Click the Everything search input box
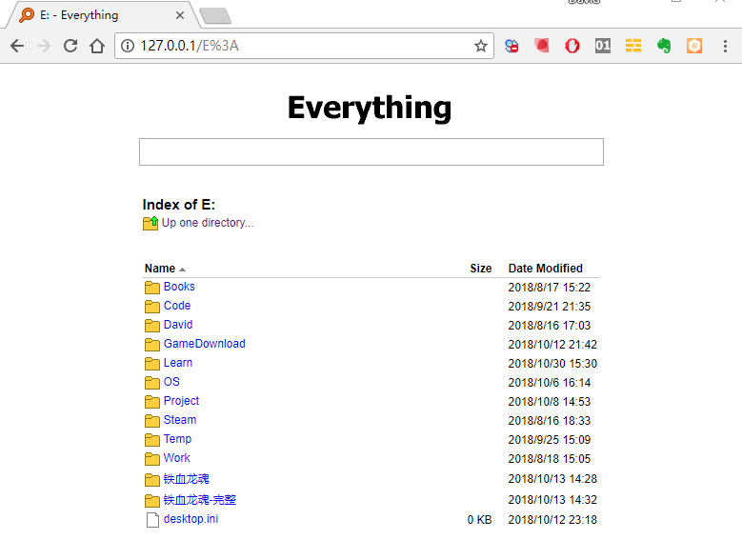 [x=371, y=152]
